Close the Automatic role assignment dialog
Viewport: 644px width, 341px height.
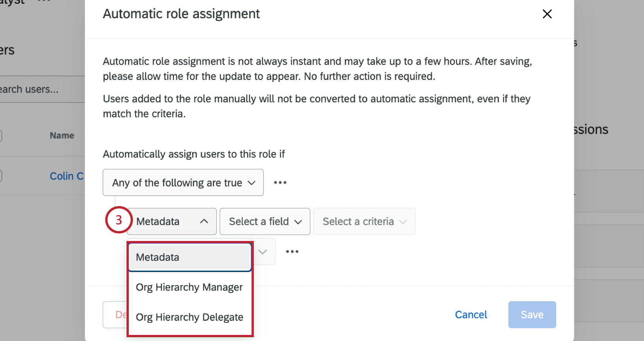(x=547, y=14)
